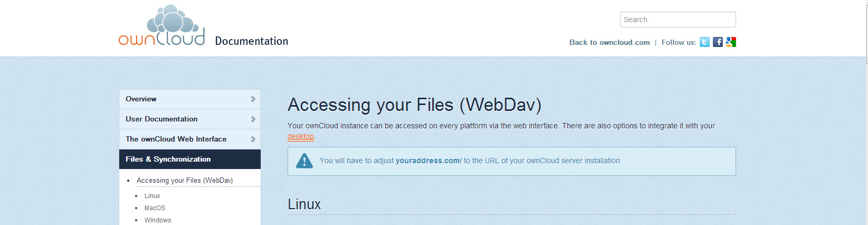Jump to the Windows sidebar subsection
868x225 pixels.
[x=158, y=220]
